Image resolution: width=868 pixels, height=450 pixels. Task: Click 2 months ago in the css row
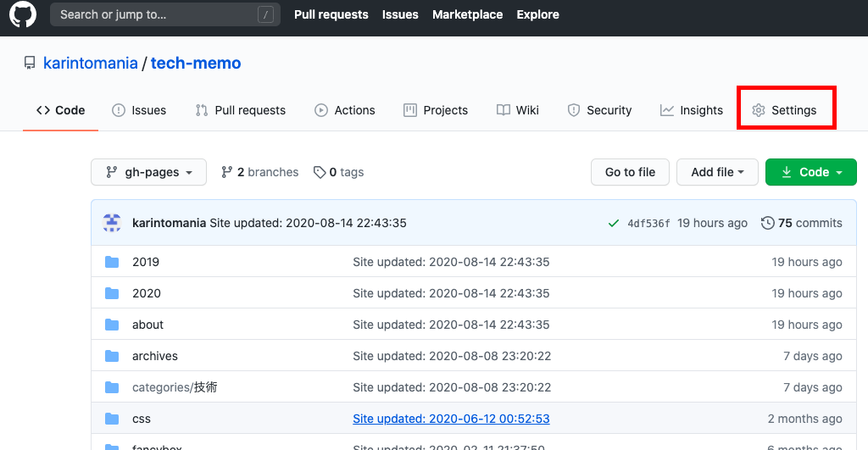[x=805, y=419]
